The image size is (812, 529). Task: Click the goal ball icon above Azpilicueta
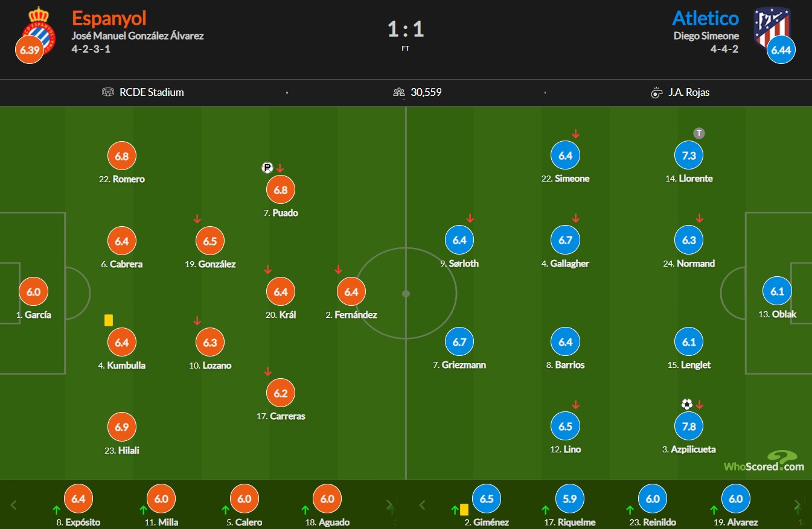pyautogui.click(x=687, y=404)
